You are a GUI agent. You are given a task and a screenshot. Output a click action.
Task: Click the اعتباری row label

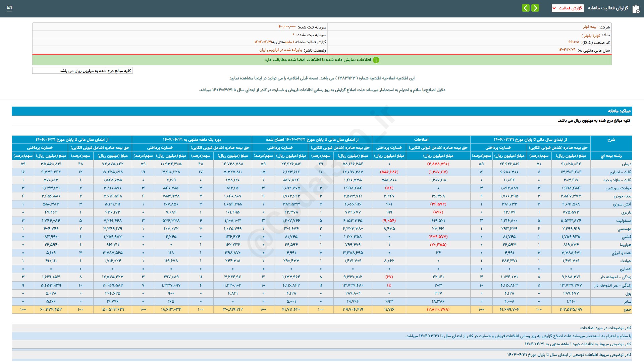[x=625, y=269]
